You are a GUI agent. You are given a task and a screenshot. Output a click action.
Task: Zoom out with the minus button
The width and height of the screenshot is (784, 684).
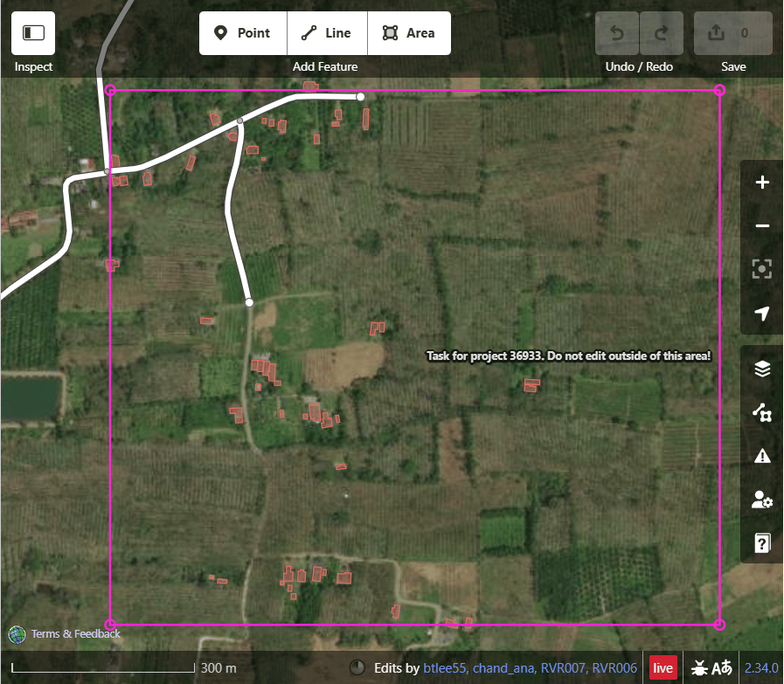click(x=762, y=226)
